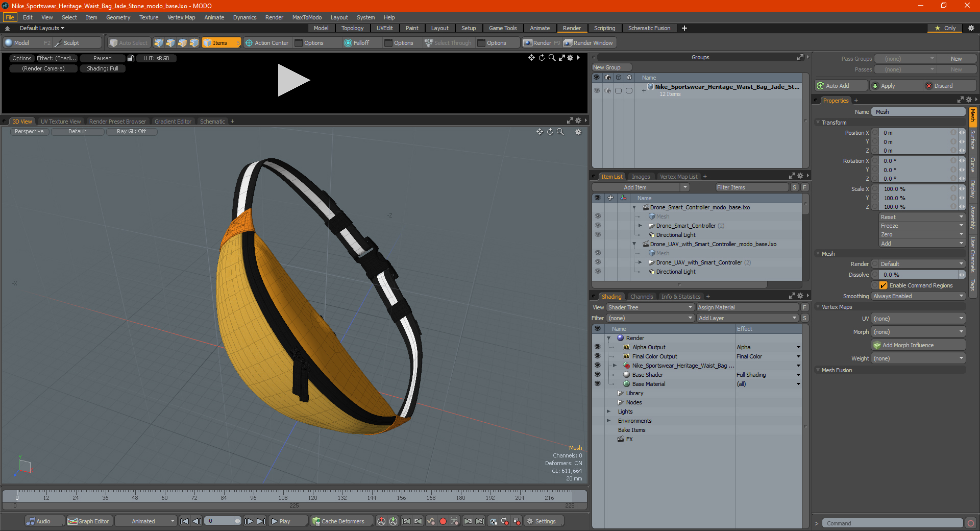The image size is (980, 531).
Task: Click Dissolve percentage slider field
Action: (918, 275)
